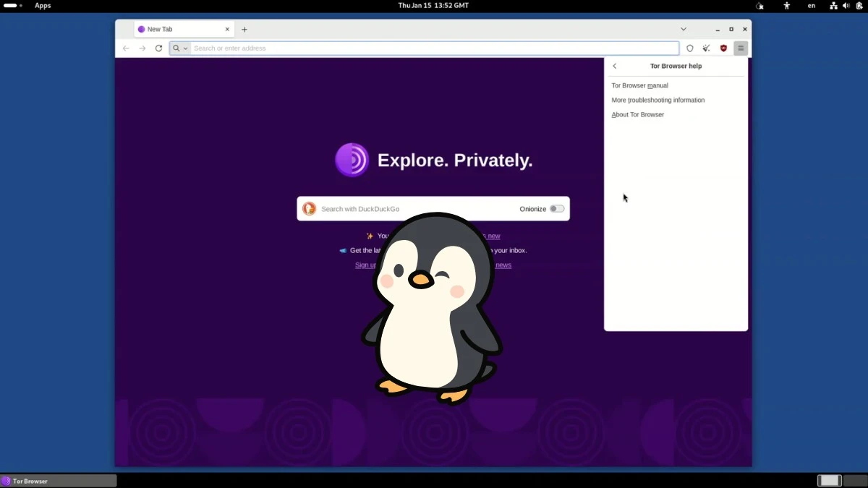Click More troubleshooting information
This screenshot has height=488, width=868.
point(658,100)
